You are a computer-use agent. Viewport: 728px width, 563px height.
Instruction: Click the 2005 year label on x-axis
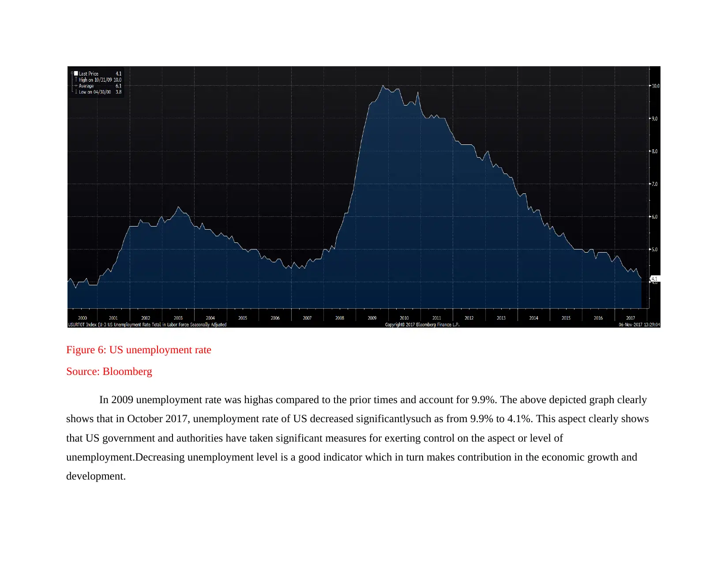coord(243,318)
